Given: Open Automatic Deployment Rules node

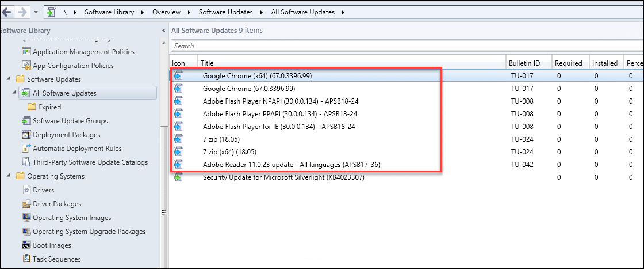Looking at the screenshot, I should click(77, 149).
